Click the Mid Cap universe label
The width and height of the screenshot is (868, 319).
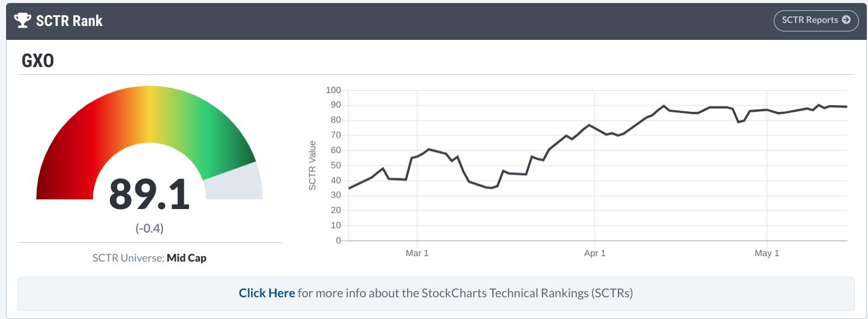click(x=187, y=258)
